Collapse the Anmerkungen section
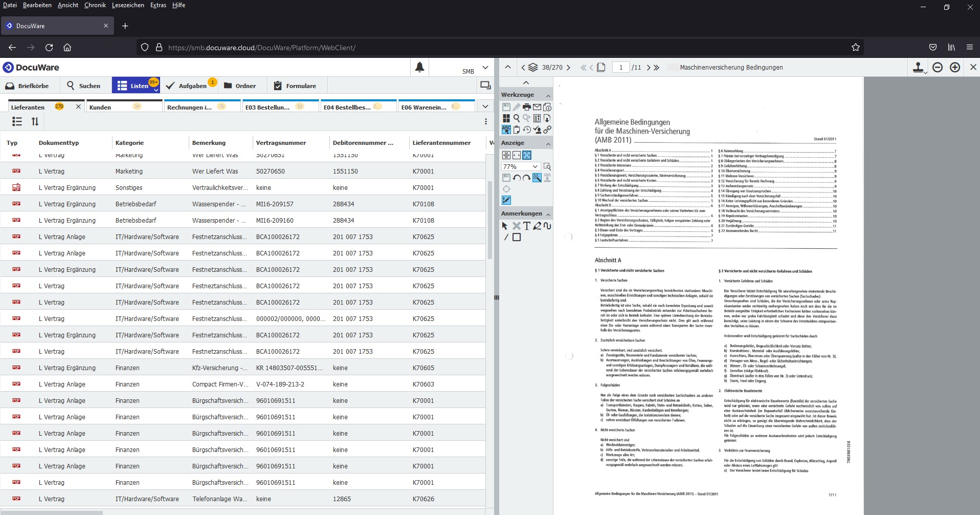 coord(548,214)
